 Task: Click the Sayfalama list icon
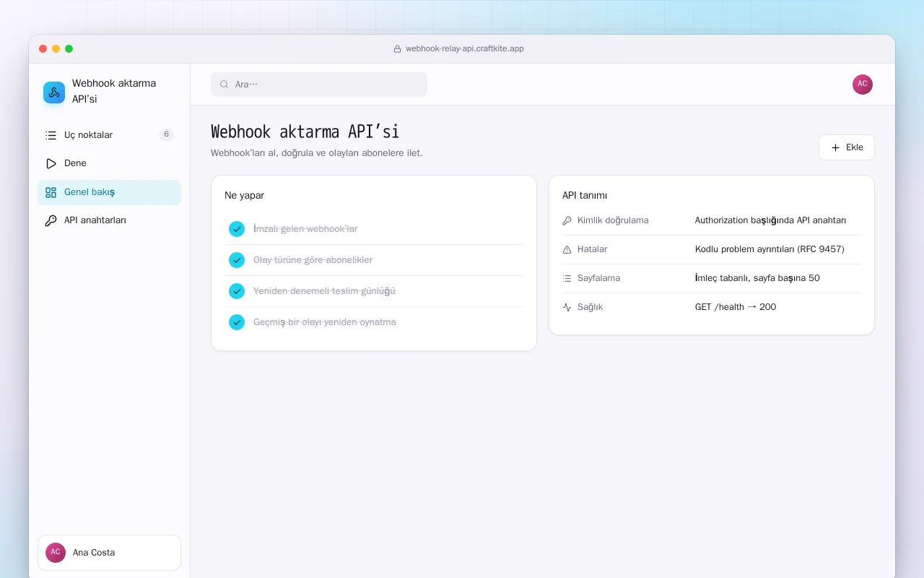pyautogui.click(x=567, y=278)
